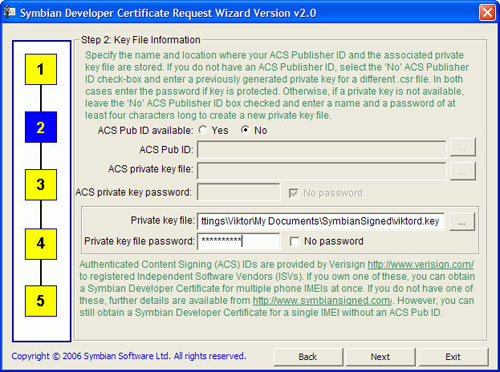The height and width of the screenshot is (372, 500).
Task: Click into the ACS private key file field
Action: point(322,171)
